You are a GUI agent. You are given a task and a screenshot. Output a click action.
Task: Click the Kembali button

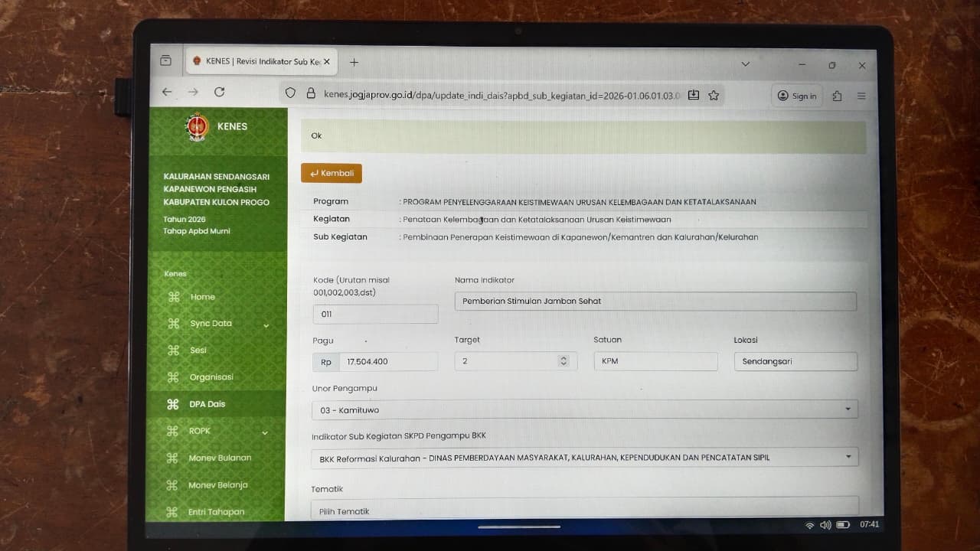point(332,174)
